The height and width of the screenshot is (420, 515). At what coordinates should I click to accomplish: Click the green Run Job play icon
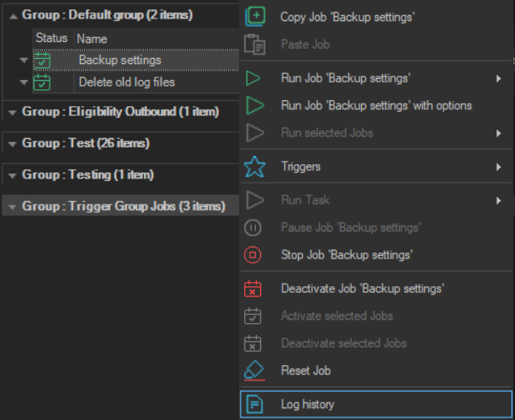point(254,79)
